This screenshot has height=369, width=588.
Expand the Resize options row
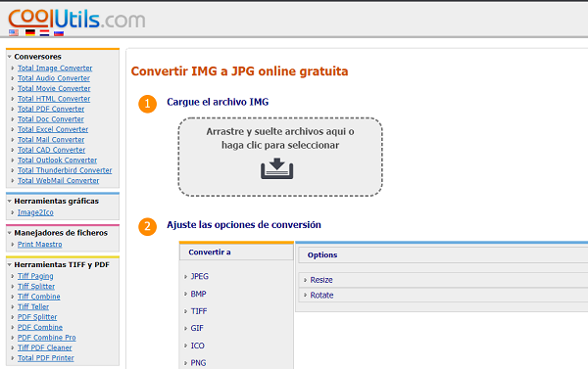[443, 280]
